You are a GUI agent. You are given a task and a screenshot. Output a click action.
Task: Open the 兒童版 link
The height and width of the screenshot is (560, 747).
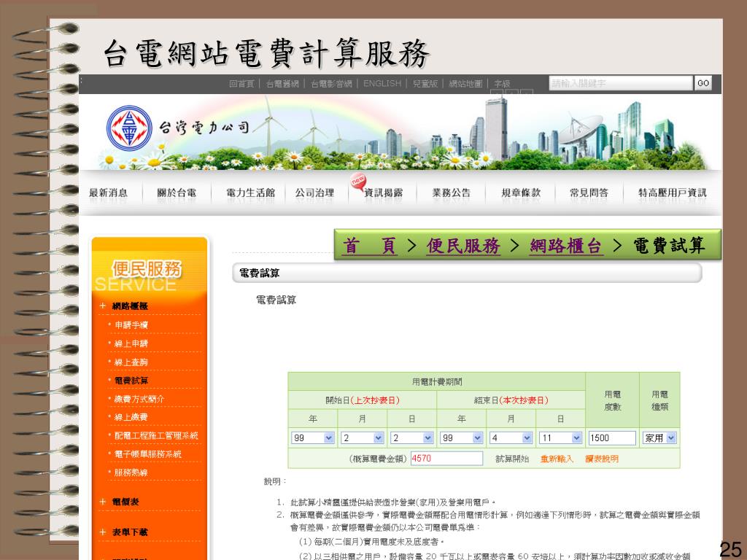coord(425,84)
